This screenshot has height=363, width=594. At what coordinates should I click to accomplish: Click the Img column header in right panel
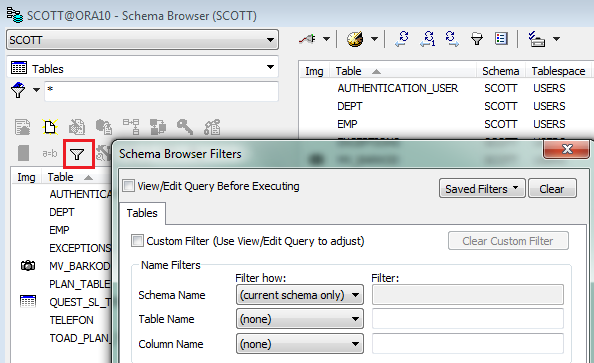[314, 71]
